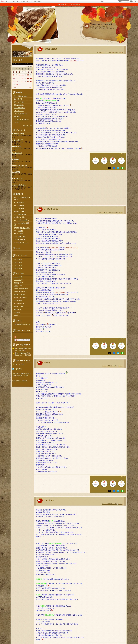138x644 pixels.
Task: Open the orange goo blog サービス終了のお知らせ banner
Action: point(69,4)
